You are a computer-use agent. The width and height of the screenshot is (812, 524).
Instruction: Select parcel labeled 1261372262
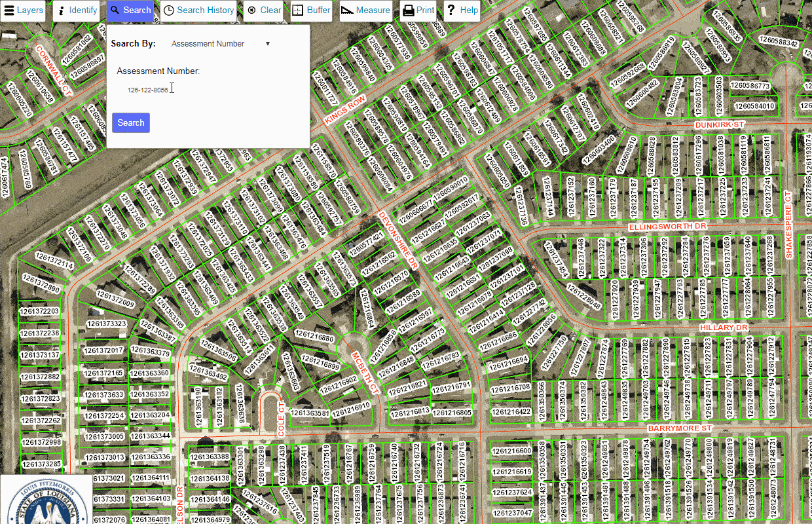coord(41,421)
